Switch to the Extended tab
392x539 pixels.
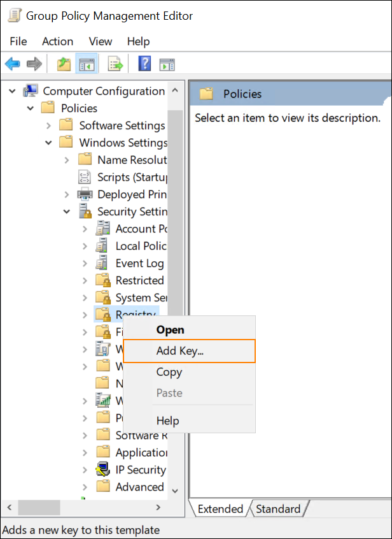(x=220, y=509)
